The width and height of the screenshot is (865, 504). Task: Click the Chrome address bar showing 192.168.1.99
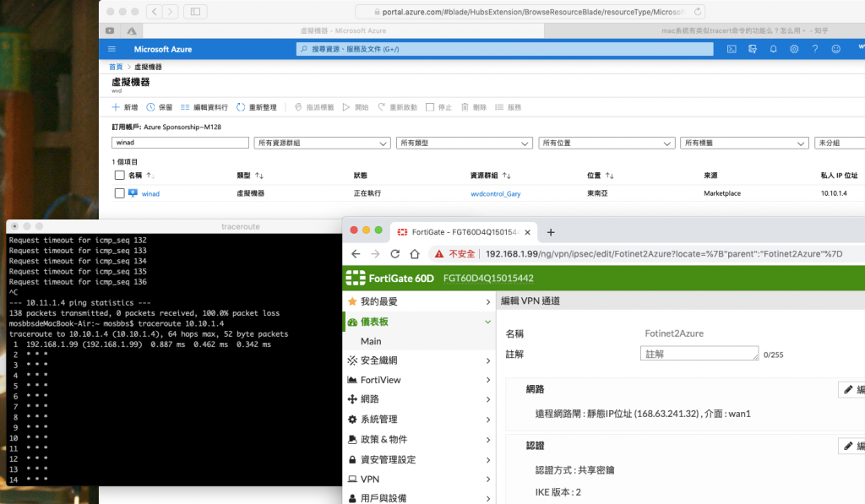[664, 253]
